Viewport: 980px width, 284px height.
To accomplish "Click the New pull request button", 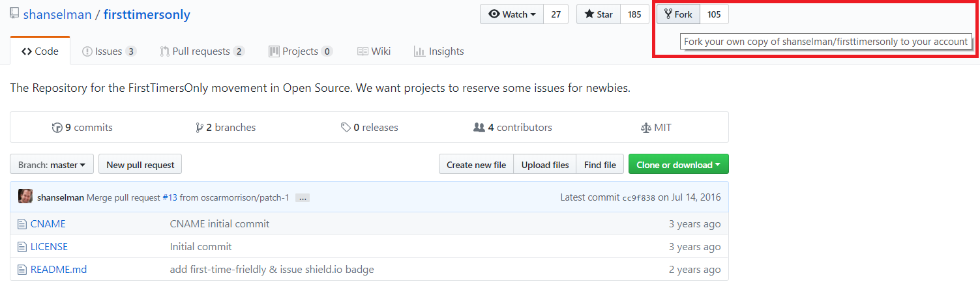I will click(140, 165).
